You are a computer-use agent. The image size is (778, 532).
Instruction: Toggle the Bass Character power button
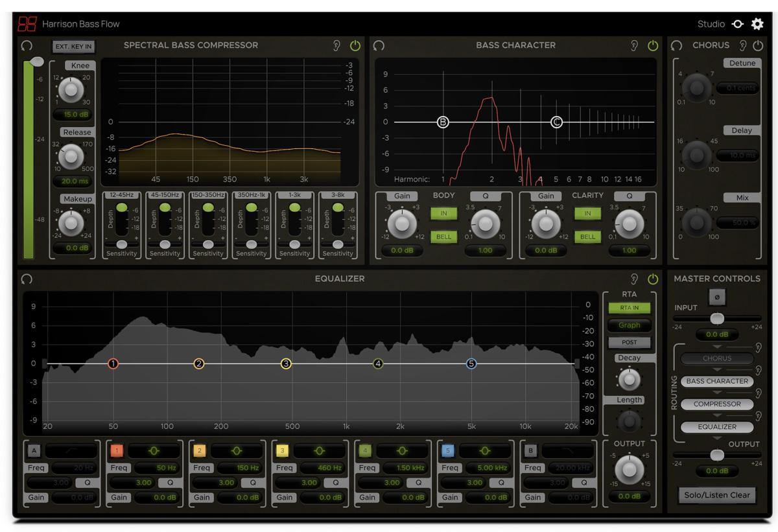[653, 45]
